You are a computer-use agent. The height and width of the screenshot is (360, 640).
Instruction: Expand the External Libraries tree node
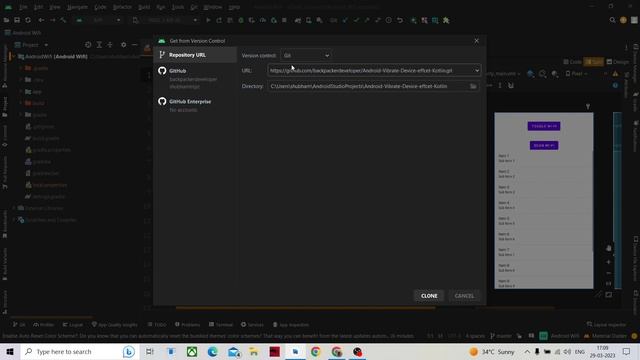tap(14, 208)
